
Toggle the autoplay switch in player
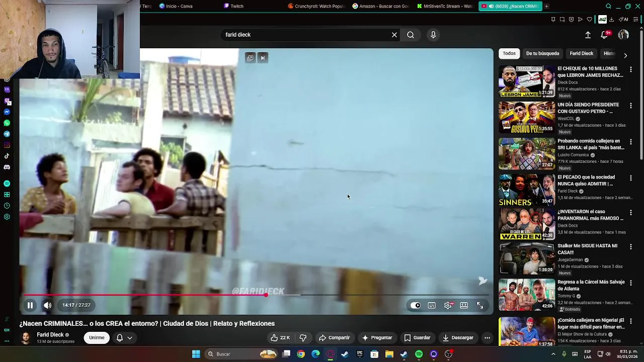pyautogui.click(x=416, y=305)
